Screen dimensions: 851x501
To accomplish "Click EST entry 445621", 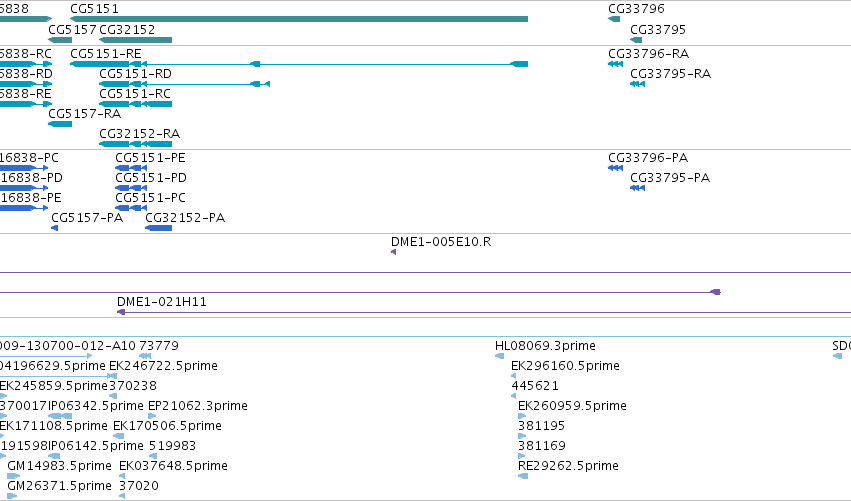I will [x=535, y=386].
